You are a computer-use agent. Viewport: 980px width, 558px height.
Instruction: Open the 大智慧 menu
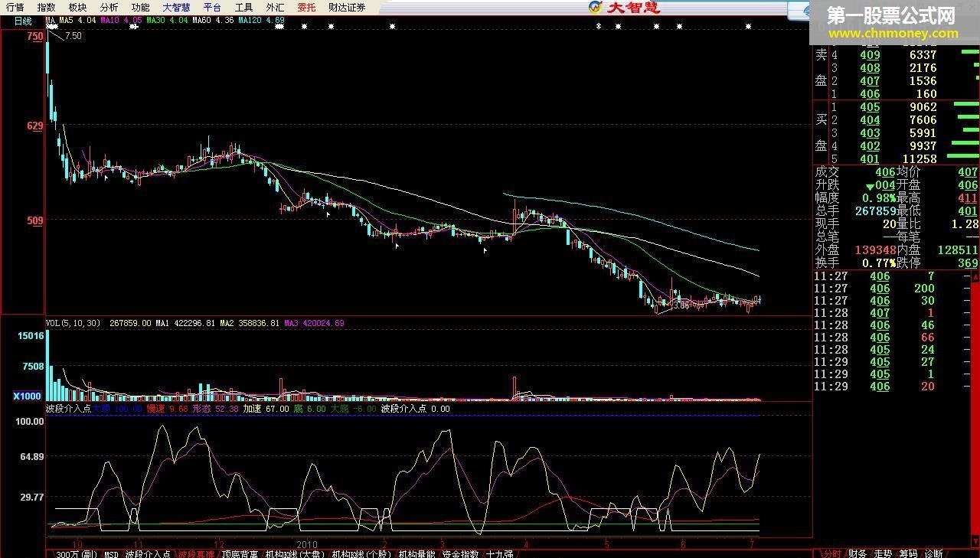pyautogui.click(x=176, y=7)
